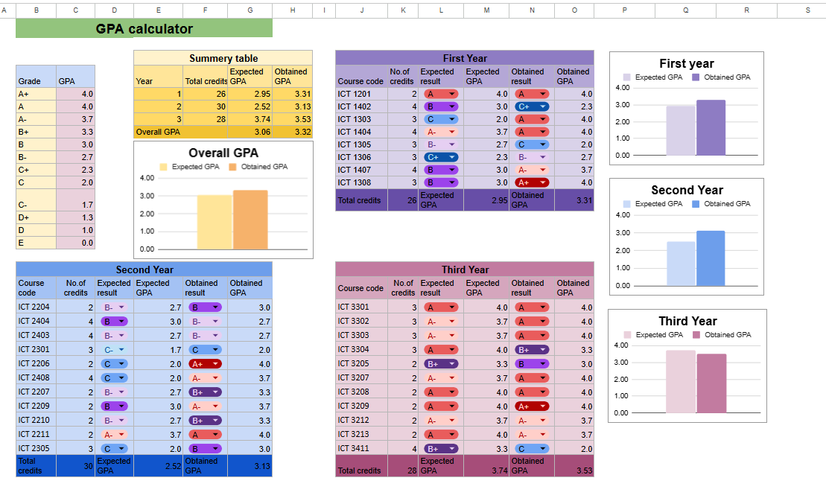826x504 pixels.
Task: Click the ICT 2408 course code cell
Action: pos(36,378)
